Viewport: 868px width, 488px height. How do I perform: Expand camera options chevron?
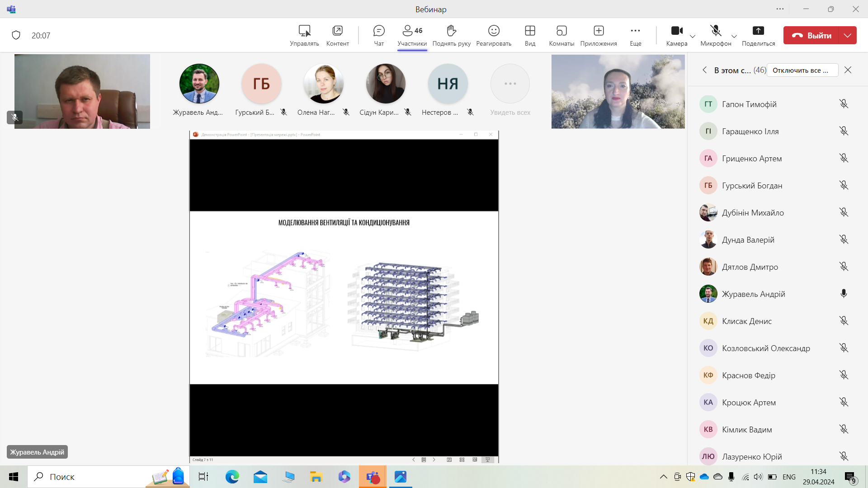(693, 36)
